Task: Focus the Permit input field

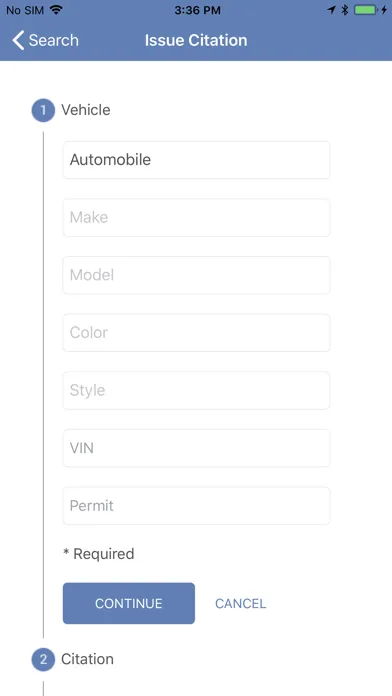Action: coord(196,506)
